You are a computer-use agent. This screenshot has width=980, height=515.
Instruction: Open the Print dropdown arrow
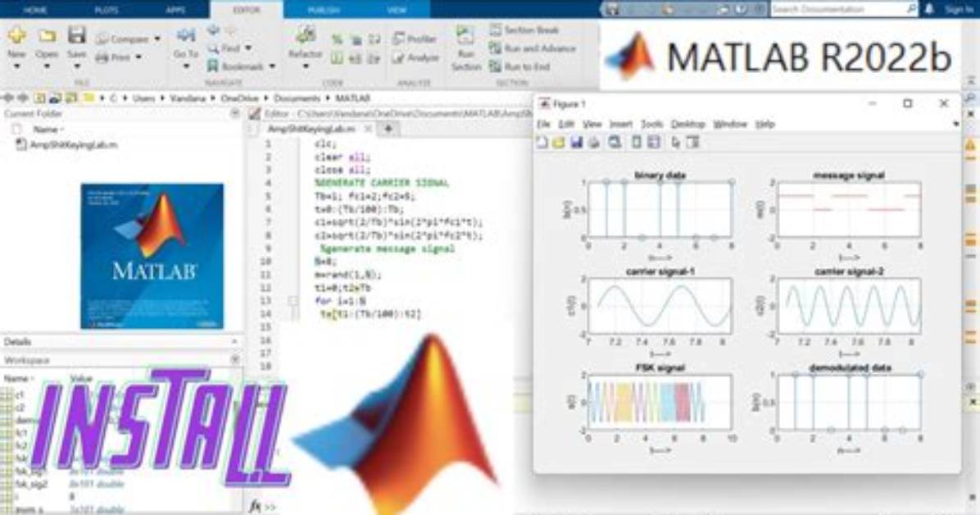pyautogui.click(x=138, y=57)
